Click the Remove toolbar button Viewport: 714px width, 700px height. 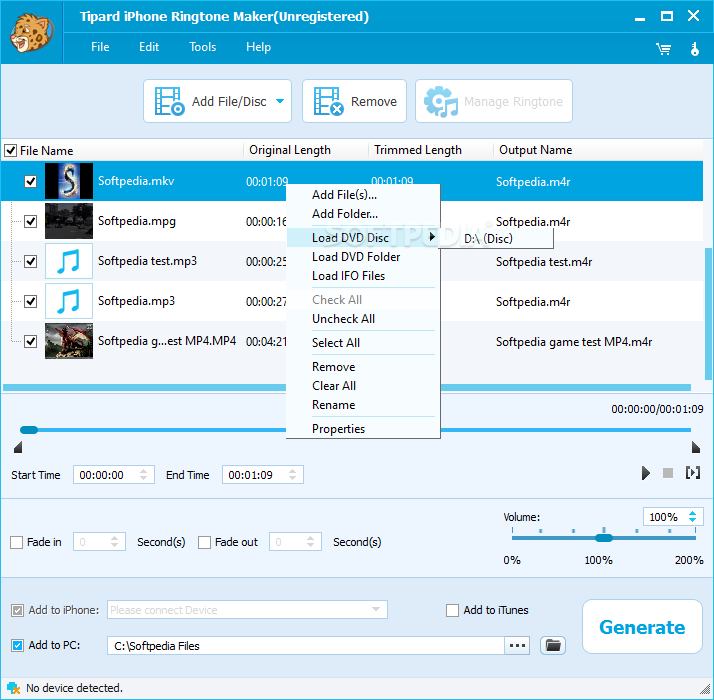(x=354, y=101)
